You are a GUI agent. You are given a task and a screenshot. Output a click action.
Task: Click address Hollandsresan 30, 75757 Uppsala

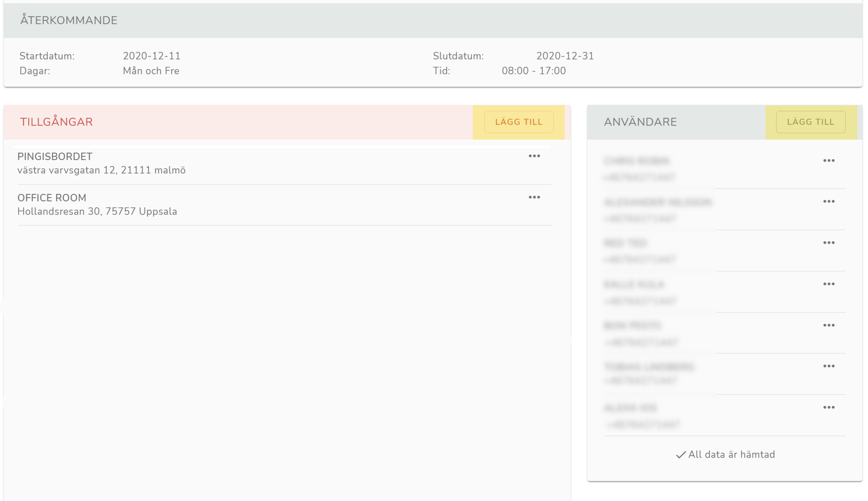tap(97, 211)
